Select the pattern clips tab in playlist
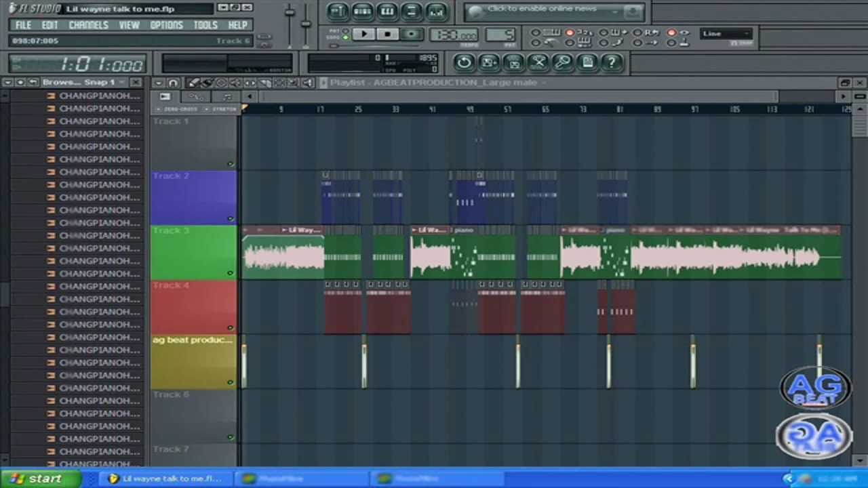The width and height of the screenshot is (868, 488). pyautogui.click(x=165, y=96)
